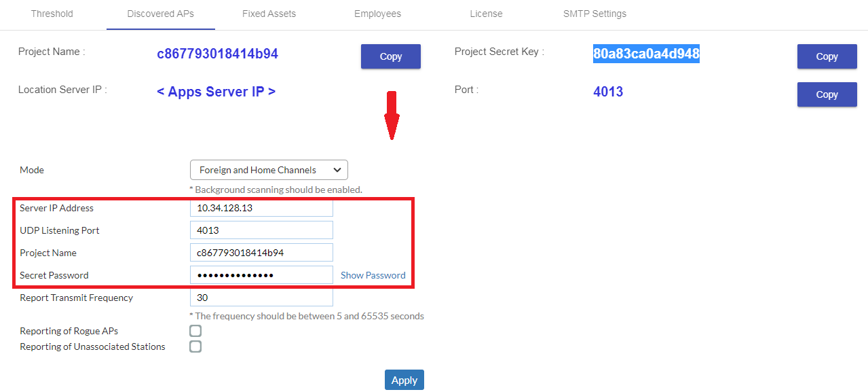Go to the Discovered APs tab

[x=160, y=14]
